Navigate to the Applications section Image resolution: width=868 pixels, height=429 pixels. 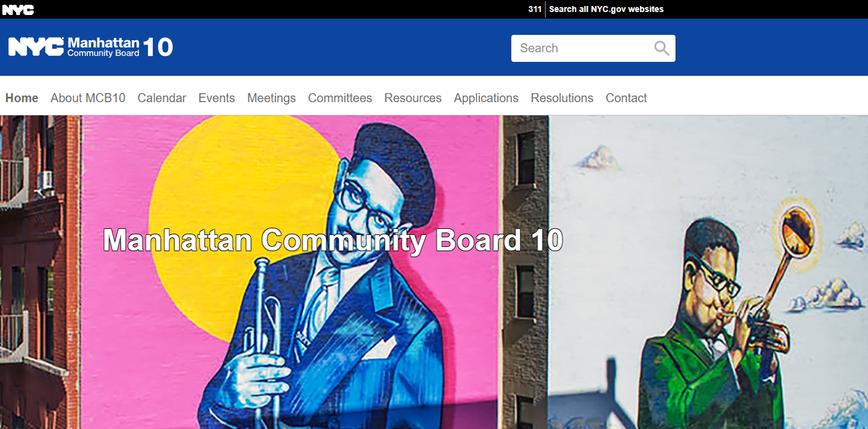click(486, 97)
